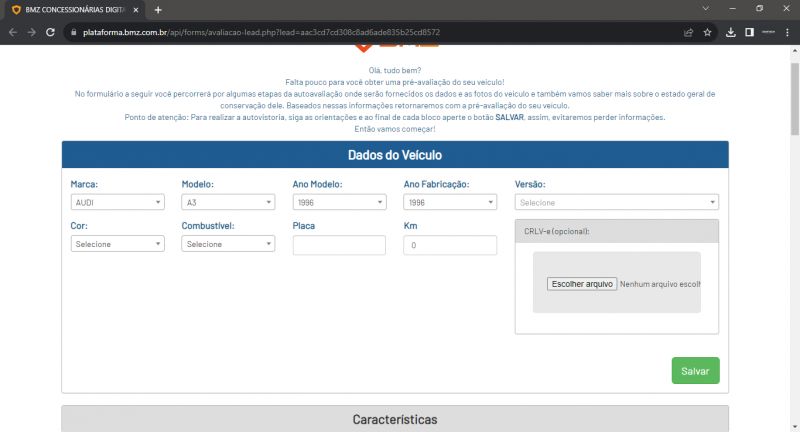
Task: Click the Escolher arquivo button
Action: coord(582,284)
